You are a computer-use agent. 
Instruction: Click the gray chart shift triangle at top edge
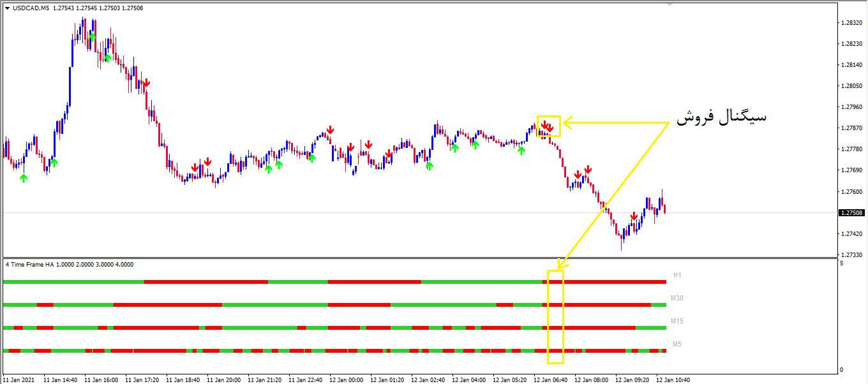670,4
